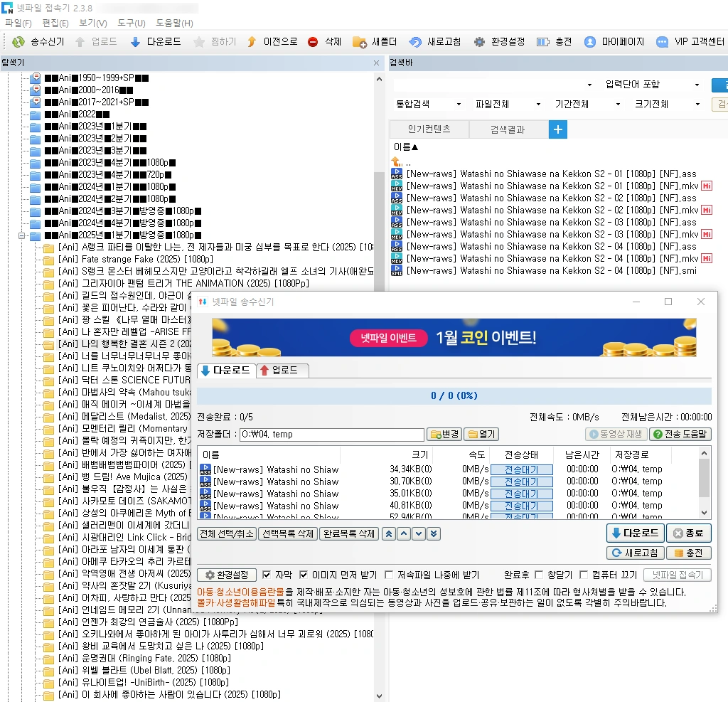Open 기간전체 dropdown
Image resolution: width=728 pixels, height=702 pixels.
click(x=588, y=104)
